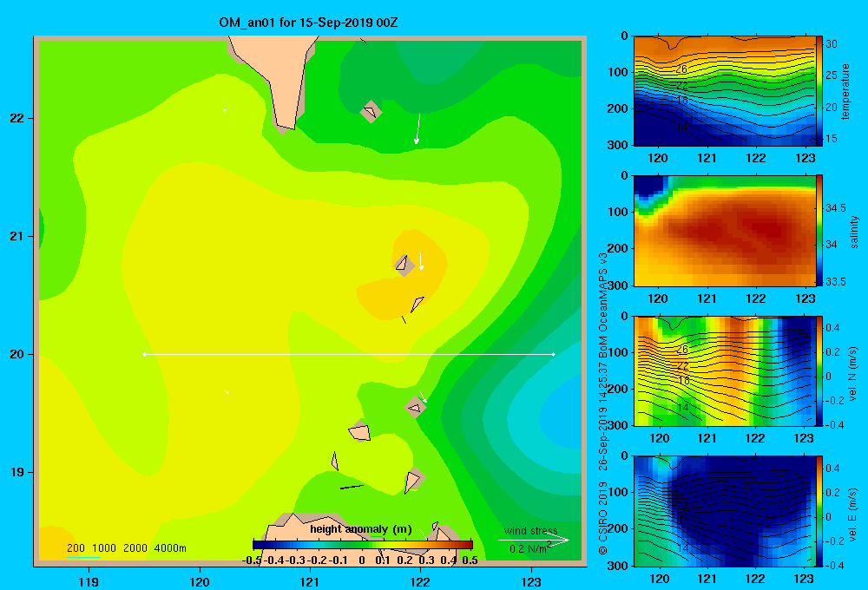This screenshot has width=868, height=590.
Task: Click the plot title OM_an01 for 15-Sep-2019 00Z
Action: pyautogui.click(x=308, y=23)
